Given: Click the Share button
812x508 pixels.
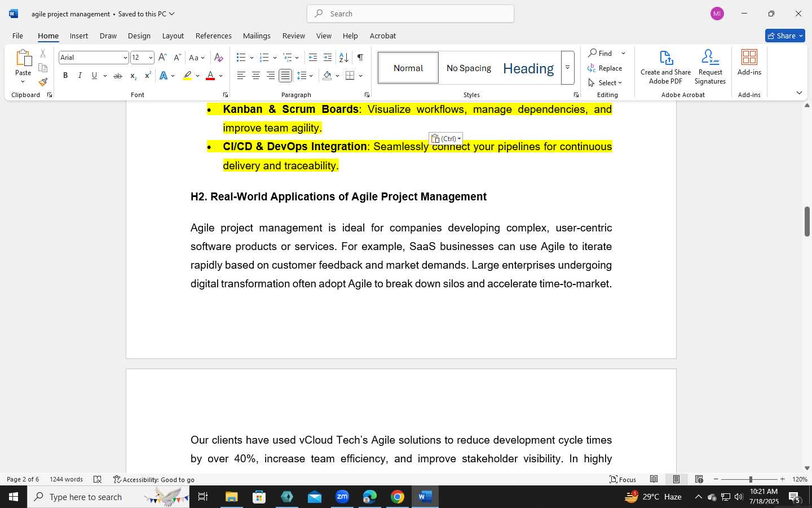Looking at the screenshot, I should pyautogui.click(x=785, y=36).
